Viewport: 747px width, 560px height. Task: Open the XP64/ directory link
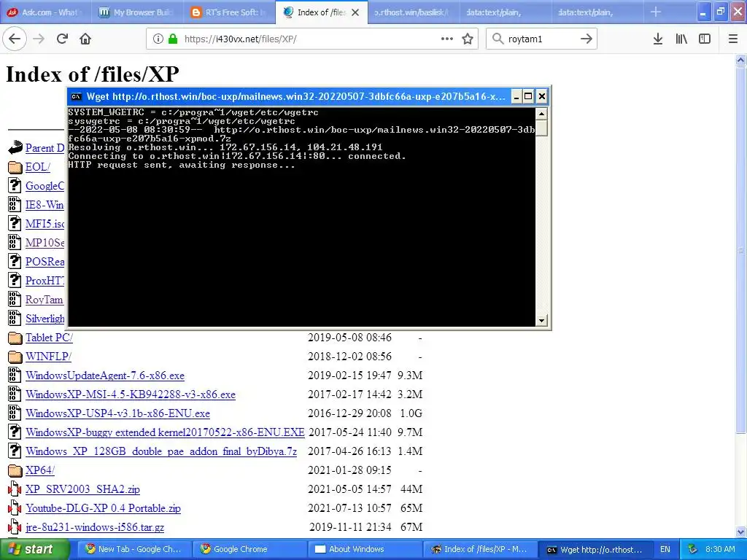coord(40,470)
